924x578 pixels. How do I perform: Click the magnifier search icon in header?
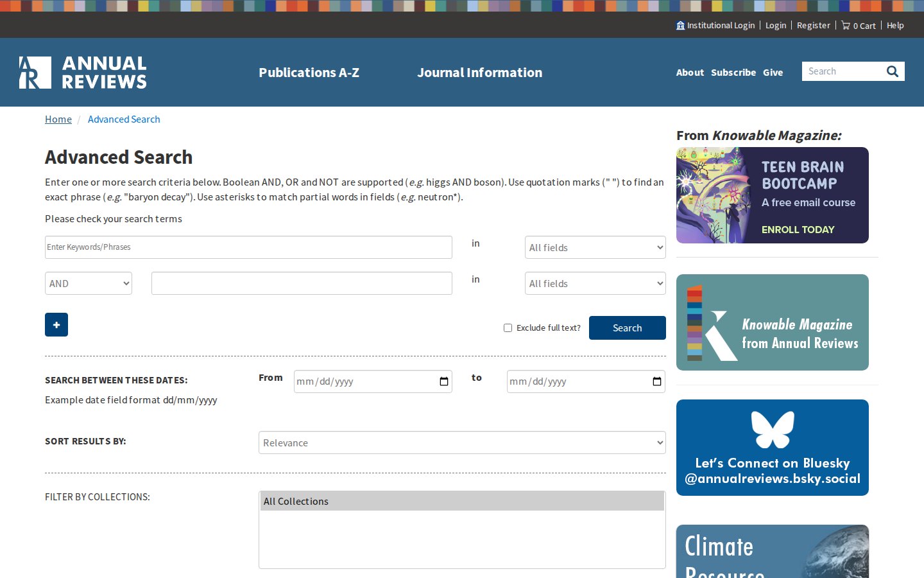(893, 71)
